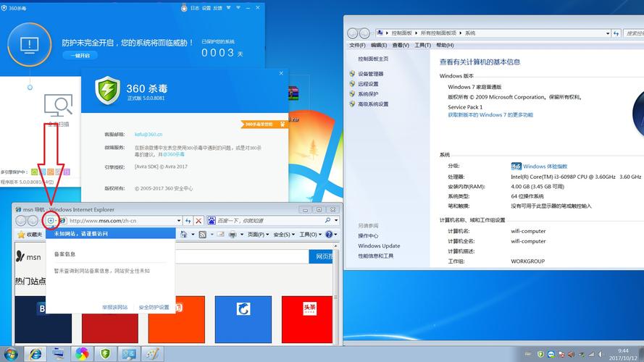Click the red X stop-loading button in IE
Viewport: 644px width, 362px height.
pyautogui.click(x=198, y=221)
